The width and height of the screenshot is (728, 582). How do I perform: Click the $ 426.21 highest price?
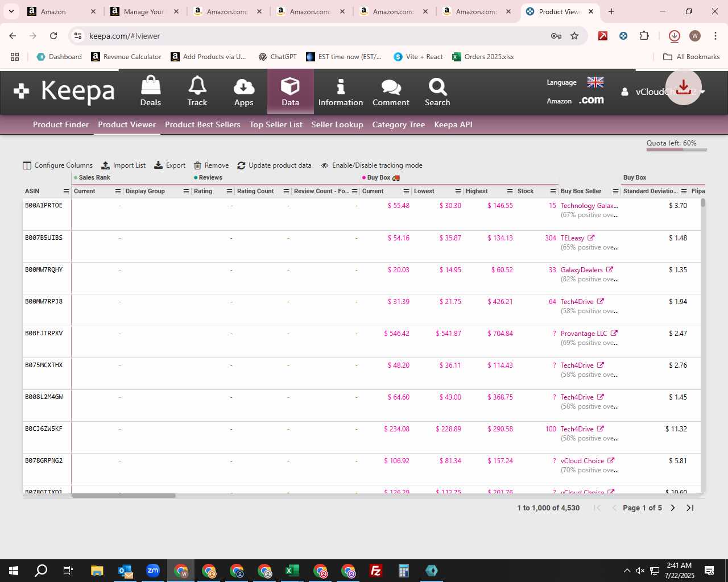[500, 302]
